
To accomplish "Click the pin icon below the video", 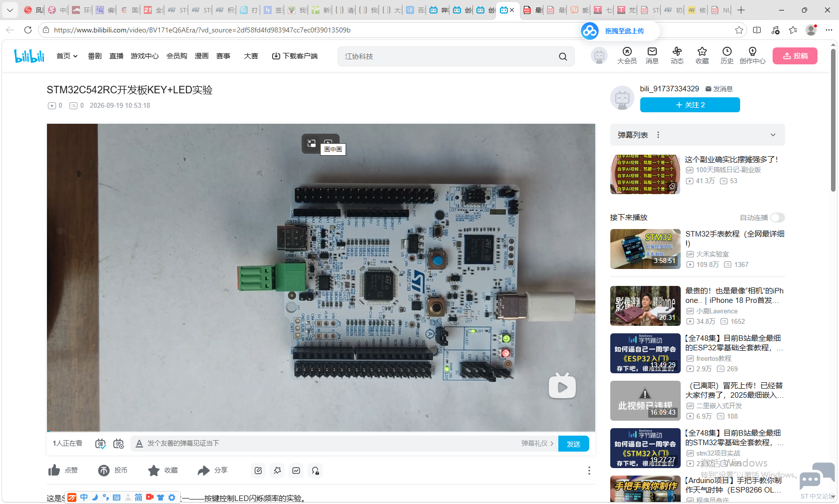I will [277, 471].
